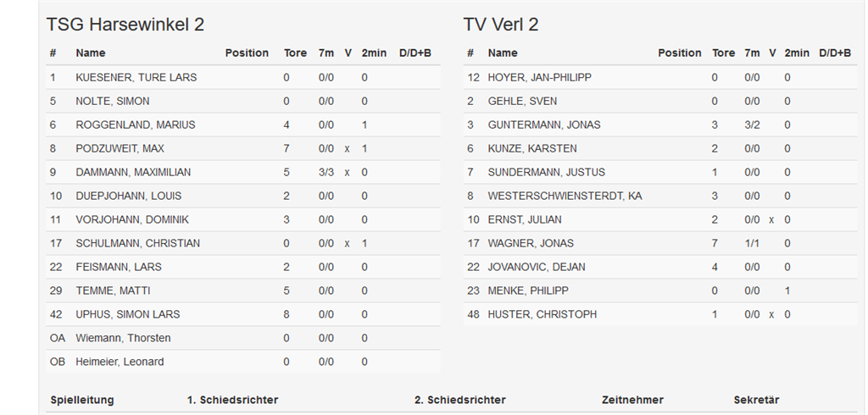The width and height of the screenshot is (868, 415).
Task: Click the D/D+B header in TV Verl table
Action: pos(835,53)
